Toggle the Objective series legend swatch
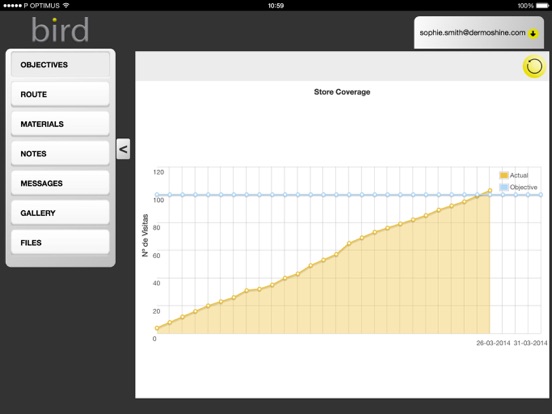This screenshot has width=552, height=414. point(504,187)
